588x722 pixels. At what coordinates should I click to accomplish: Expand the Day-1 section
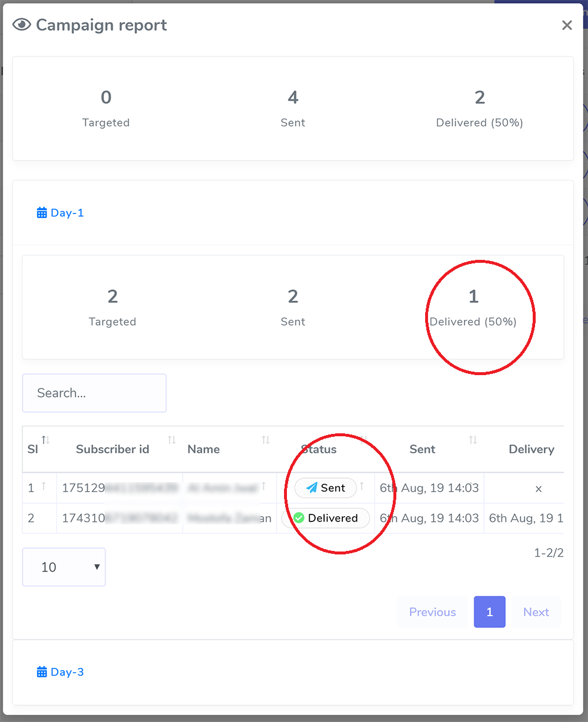60,212
